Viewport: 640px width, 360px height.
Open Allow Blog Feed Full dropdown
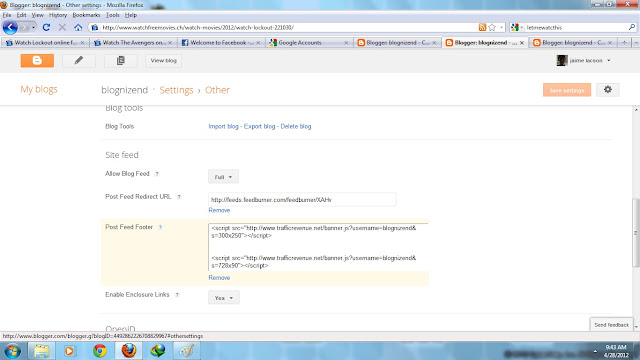click(223, 177)
